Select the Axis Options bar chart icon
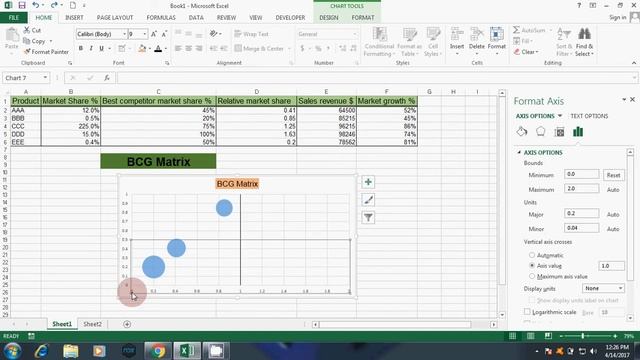This screenshot has width=640, height=360. (578, 131)
